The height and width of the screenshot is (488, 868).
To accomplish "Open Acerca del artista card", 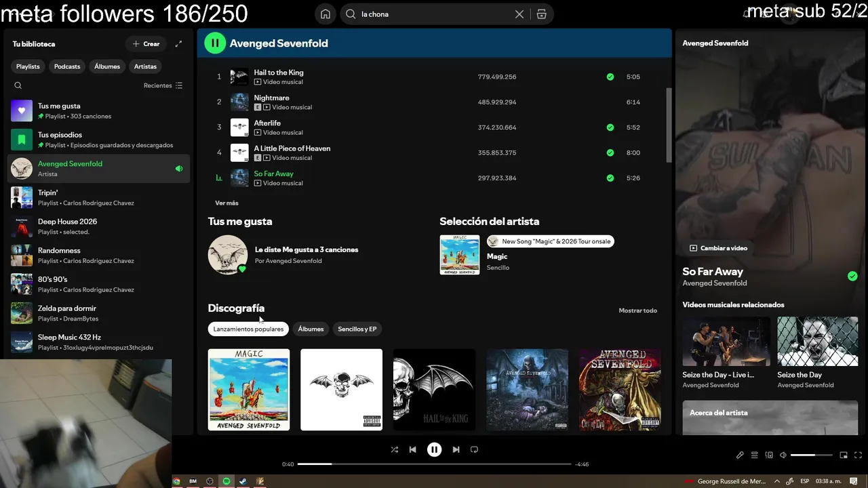I will (x=770, y=418).
